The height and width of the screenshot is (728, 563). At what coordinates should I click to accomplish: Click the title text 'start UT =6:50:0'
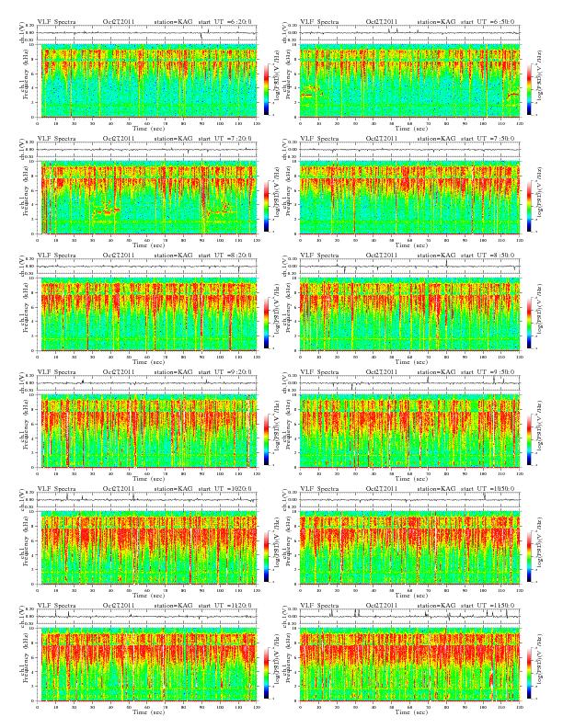488,21
